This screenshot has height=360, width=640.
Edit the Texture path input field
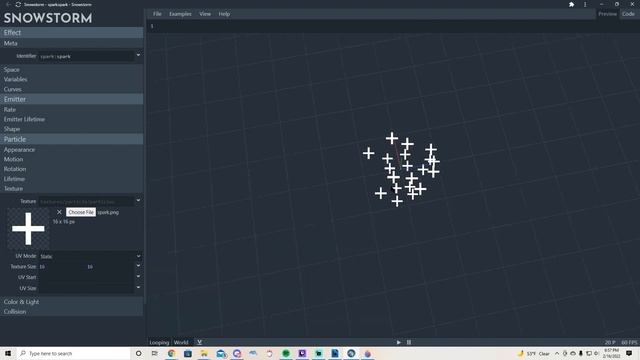pos(86,201)
